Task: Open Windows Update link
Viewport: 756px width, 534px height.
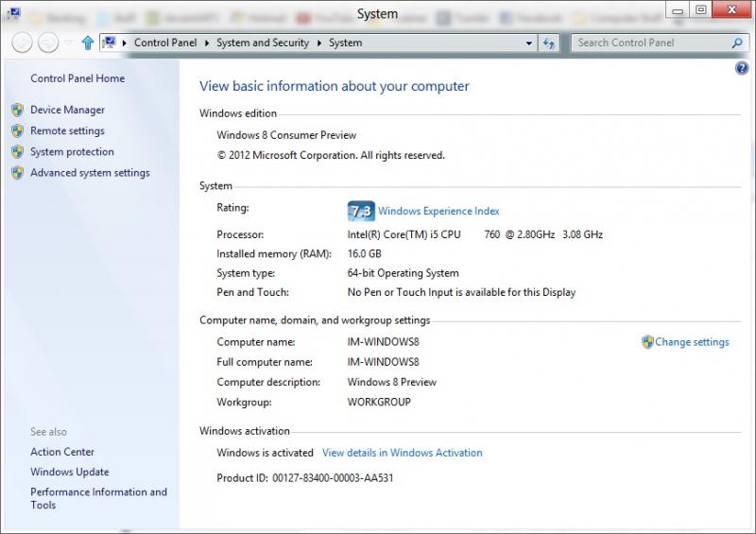Action: tap(69, 472)
